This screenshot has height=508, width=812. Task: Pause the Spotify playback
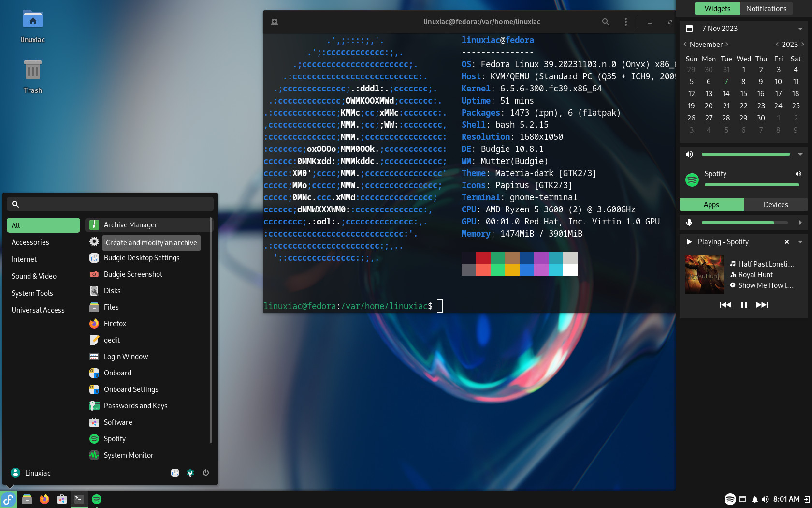pyautogui.click(x=744, y=305)
